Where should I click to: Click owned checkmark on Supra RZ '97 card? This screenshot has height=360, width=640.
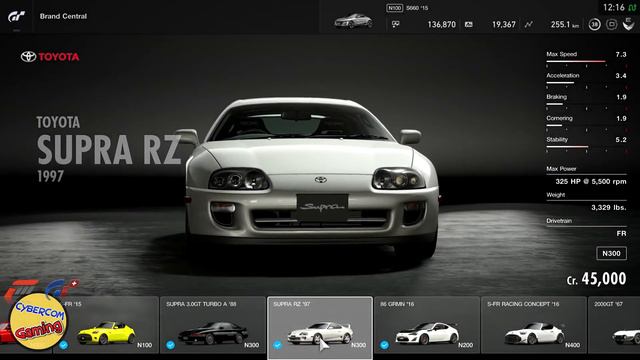pyautogui.click(x=278, y=345)
